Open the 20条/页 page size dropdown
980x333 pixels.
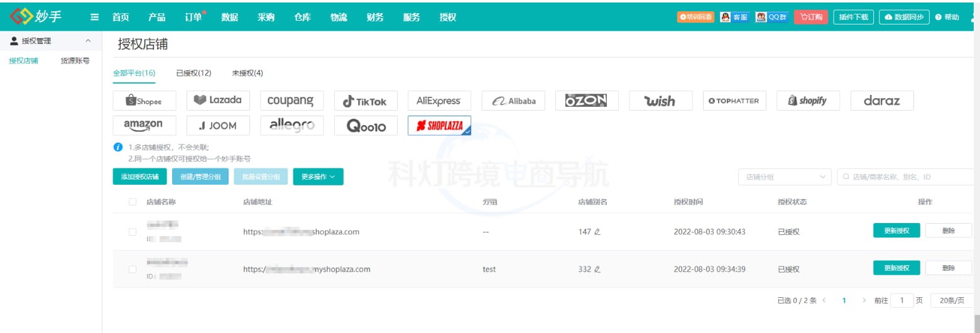pyautogui.click(x=951, y=301)
